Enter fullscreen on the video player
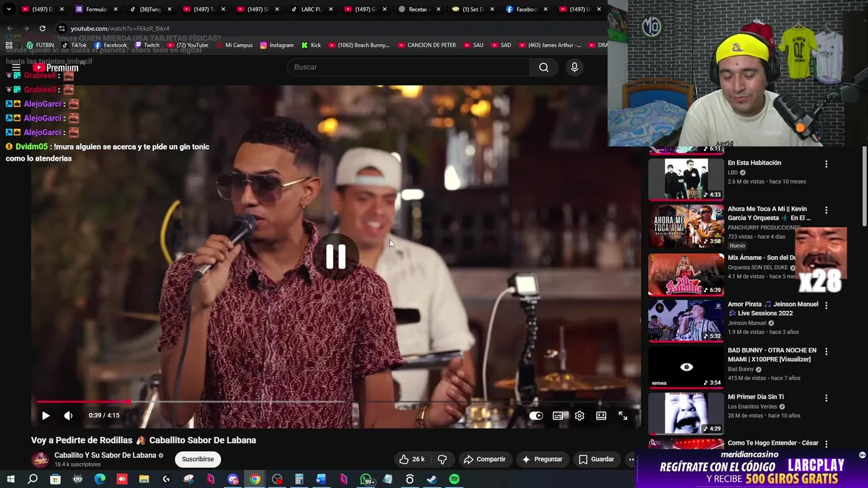The width and height of the screenshot is (868, 488). point(623,415)
